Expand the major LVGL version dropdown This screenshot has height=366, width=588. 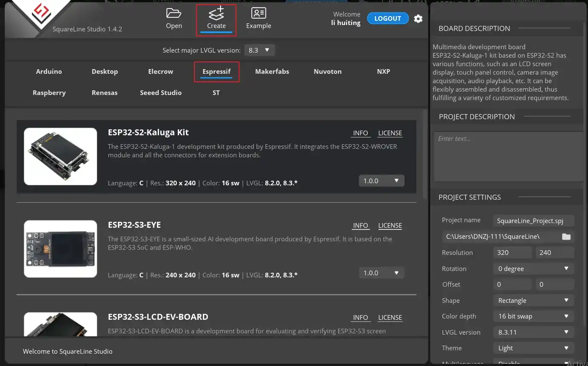tap(259, 50)
